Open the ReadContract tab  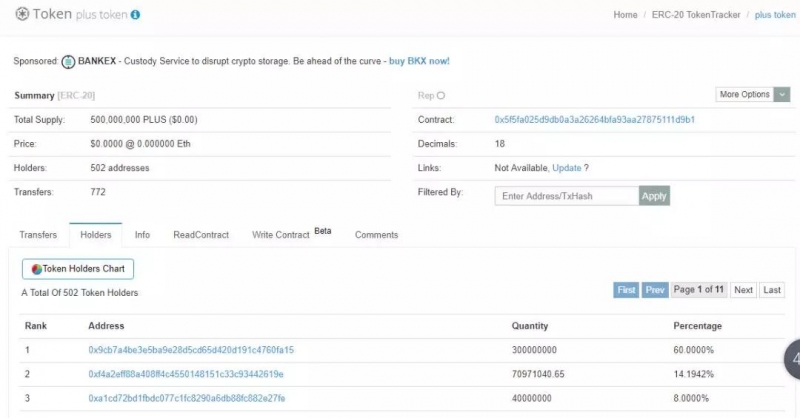coord(201,235)
